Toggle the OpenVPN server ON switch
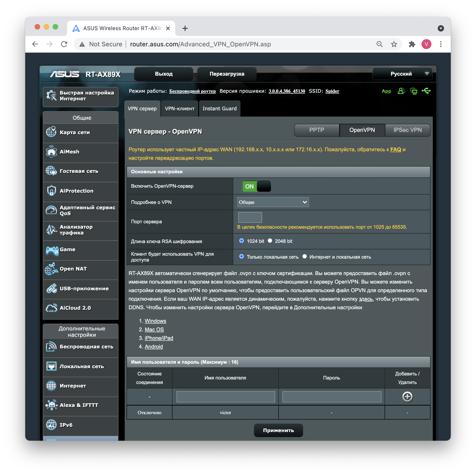The image size is (476, 474). coord(256,186)
